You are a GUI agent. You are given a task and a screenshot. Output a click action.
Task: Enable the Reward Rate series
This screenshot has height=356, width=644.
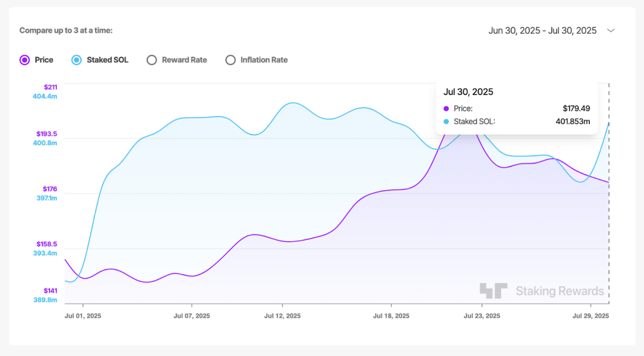pyautogui.click(x=151, y=60)
